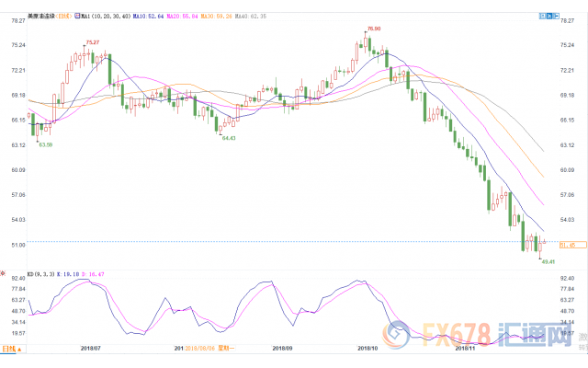Screen dimensions: 588x368
Task: Click the 76.90 high price label
Action: pyautogui.click(x=374, y=29)
